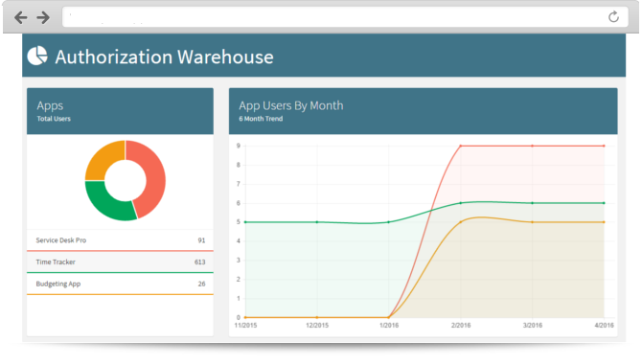Click the red data point at 4/2016
The image size is (642, 364).
click(x=604, y=146)
